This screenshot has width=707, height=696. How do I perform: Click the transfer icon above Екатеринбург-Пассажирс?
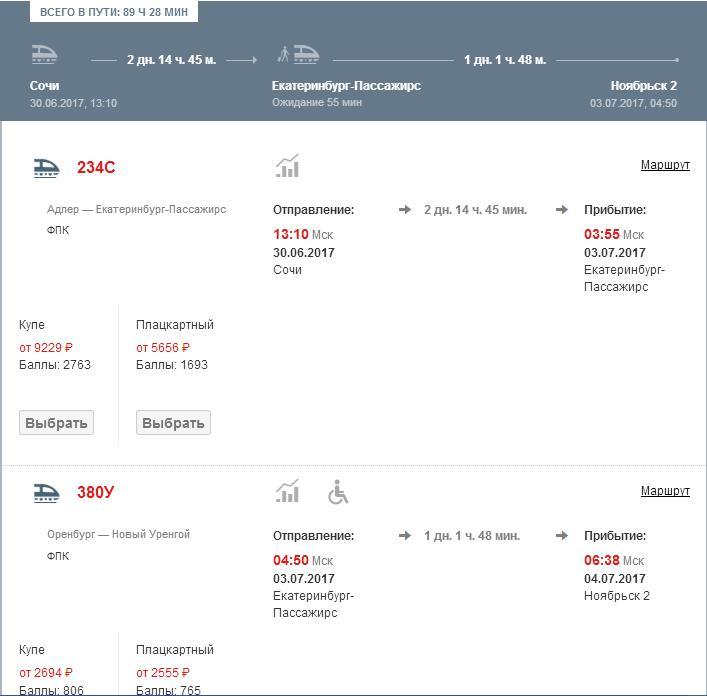(298, 54)
